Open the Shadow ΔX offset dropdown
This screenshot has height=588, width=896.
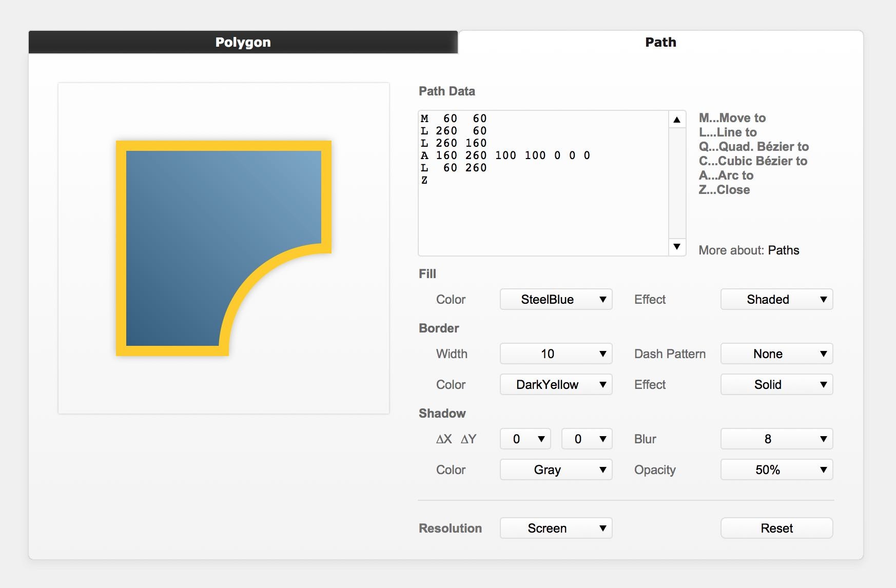coord(525,439)
